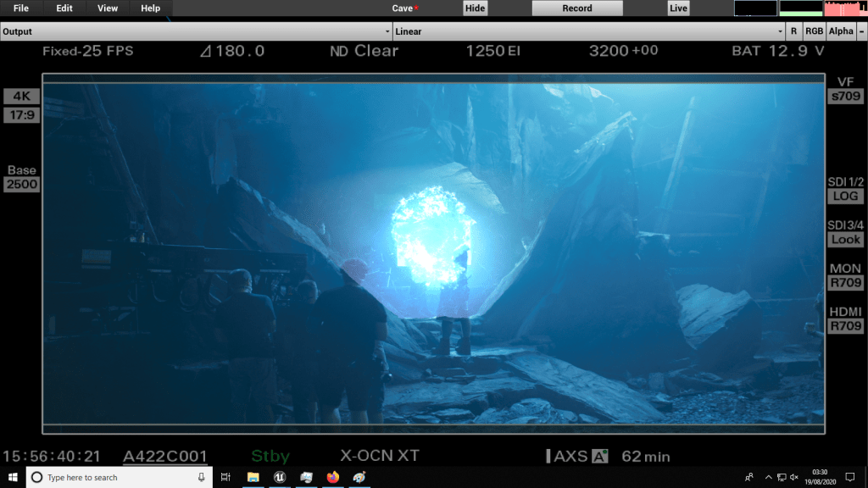The width and height of the screenshot is (868, 488).
Task: Open the File menu
Action: [21, 8]
